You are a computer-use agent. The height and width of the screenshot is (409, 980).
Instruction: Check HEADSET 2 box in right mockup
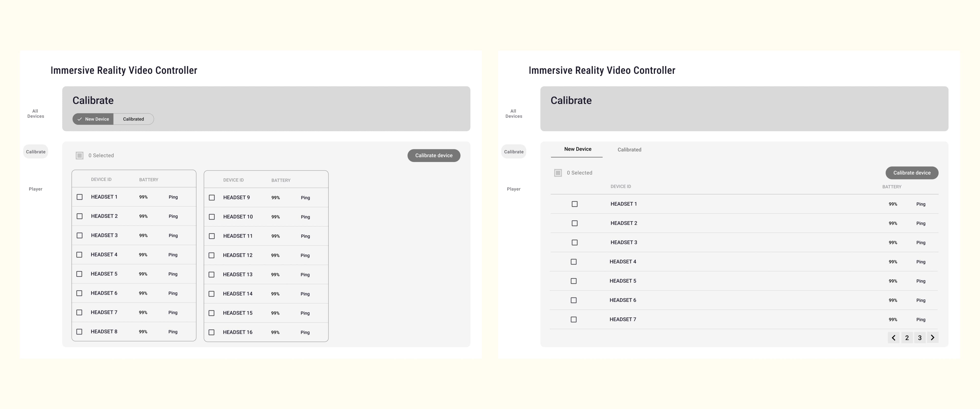(574, 223)
